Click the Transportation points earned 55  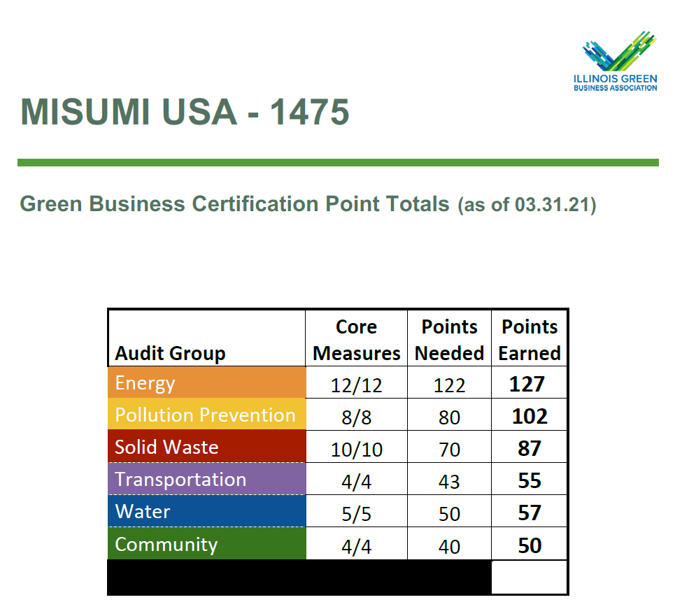[530, 480]
